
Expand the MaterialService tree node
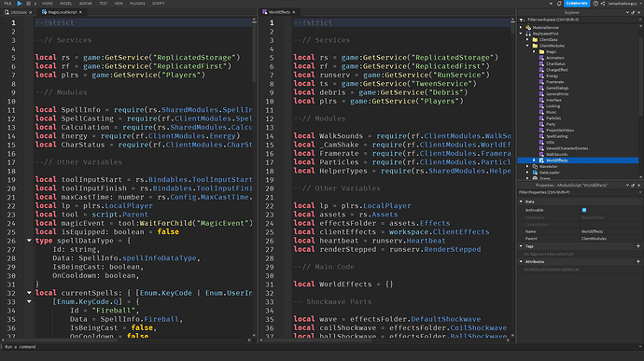[x=521, y=27]
